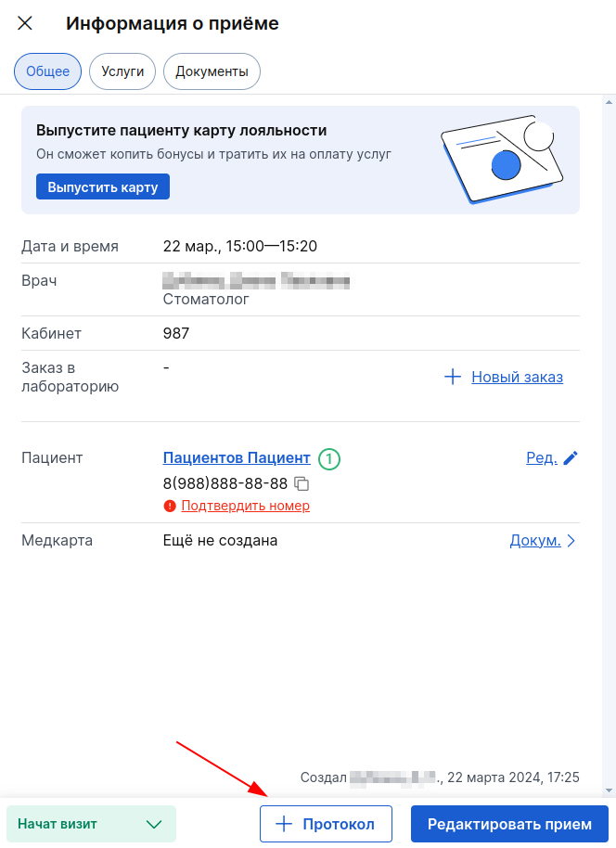Select the Общее tab
The image size is (616, 848).
47,71
